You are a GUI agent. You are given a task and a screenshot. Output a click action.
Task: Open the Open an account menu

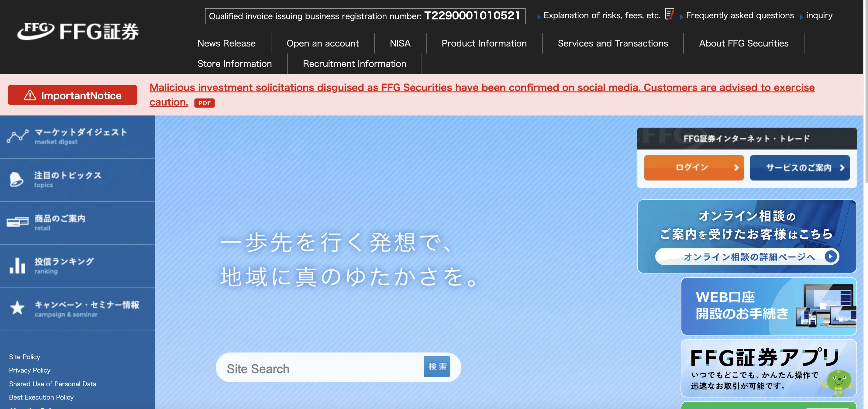(x=322, y=43)
